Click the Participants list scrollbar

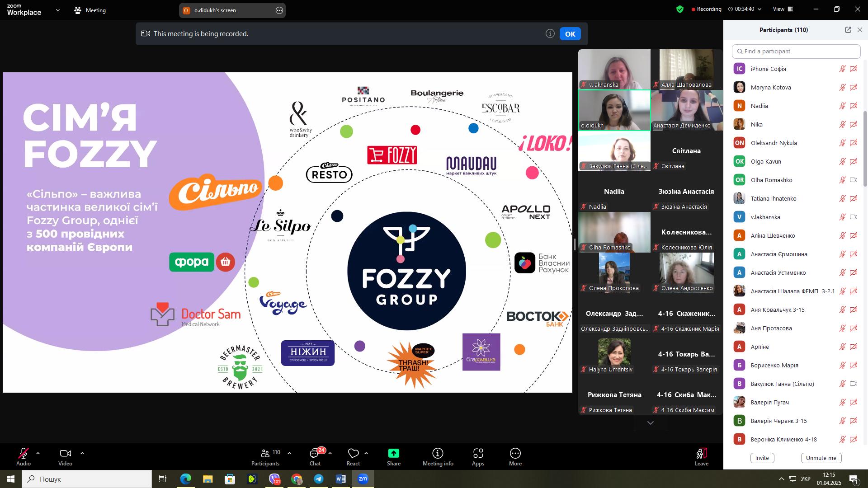(865, 148)
